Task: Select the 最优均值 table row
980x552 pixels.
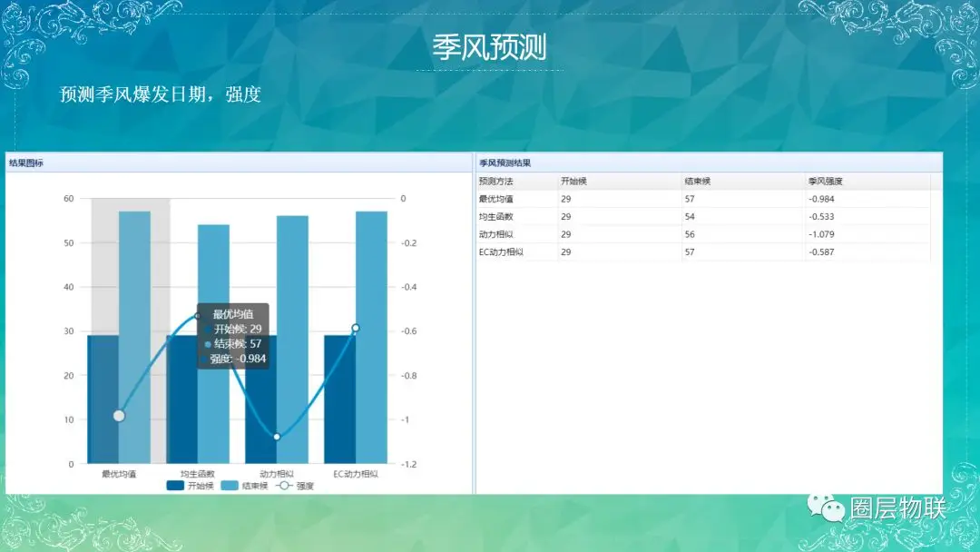Action: pos(703,199)
